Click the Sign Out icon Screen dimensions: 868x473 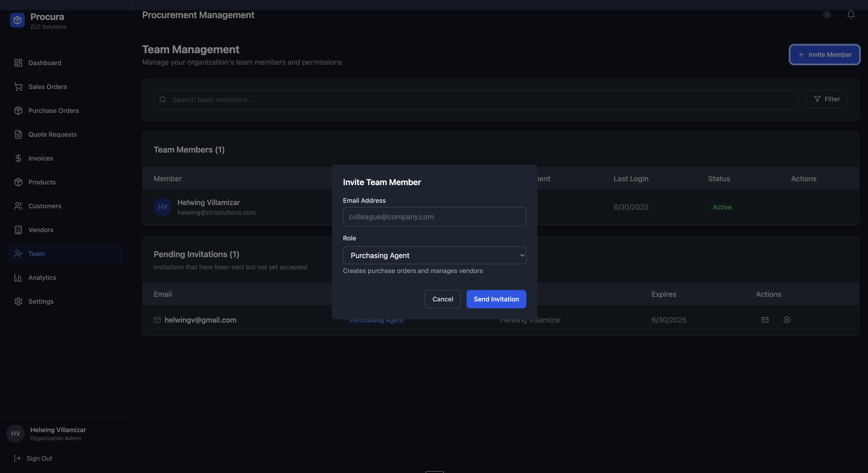(17, 458)
